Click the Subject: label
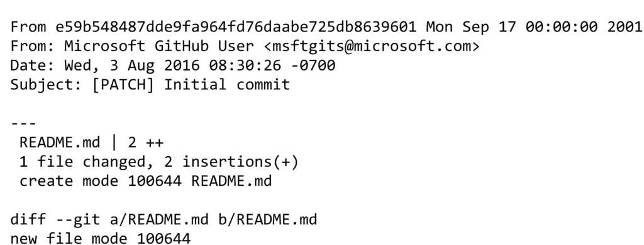The height and width of the screenshot is (245, 644). coord(47,84)
